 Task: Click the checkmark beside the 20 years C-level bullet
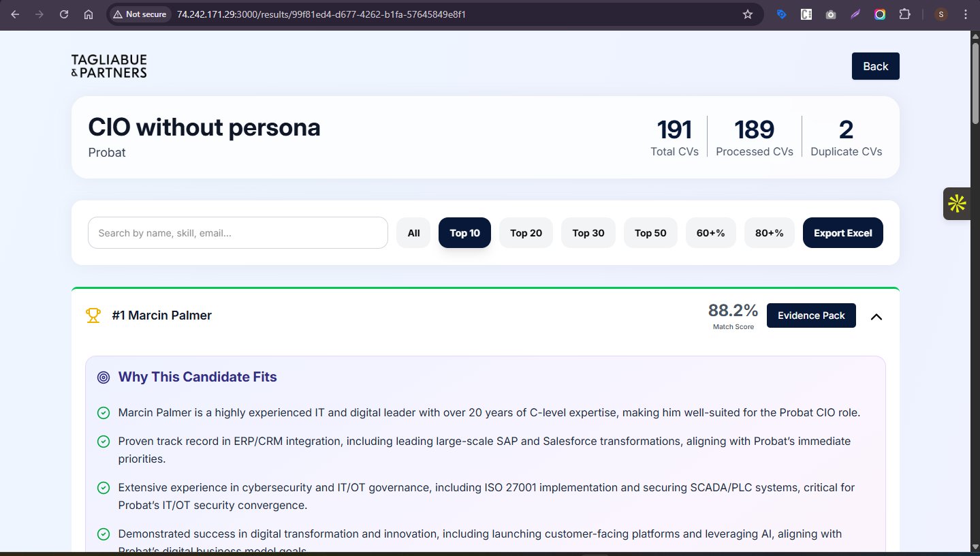[104, 413]
